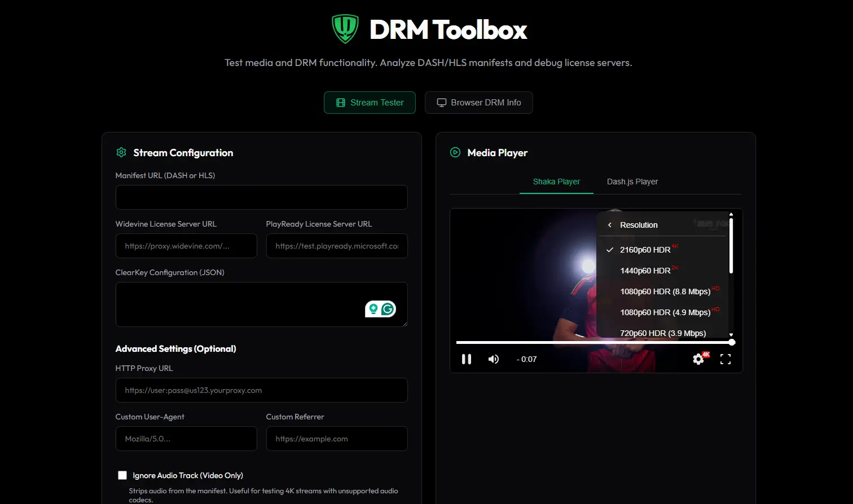Image resolution: width=853 pixels, height=504 pixels.
Task: Open the player settings gear
Action: click(698, 359)
